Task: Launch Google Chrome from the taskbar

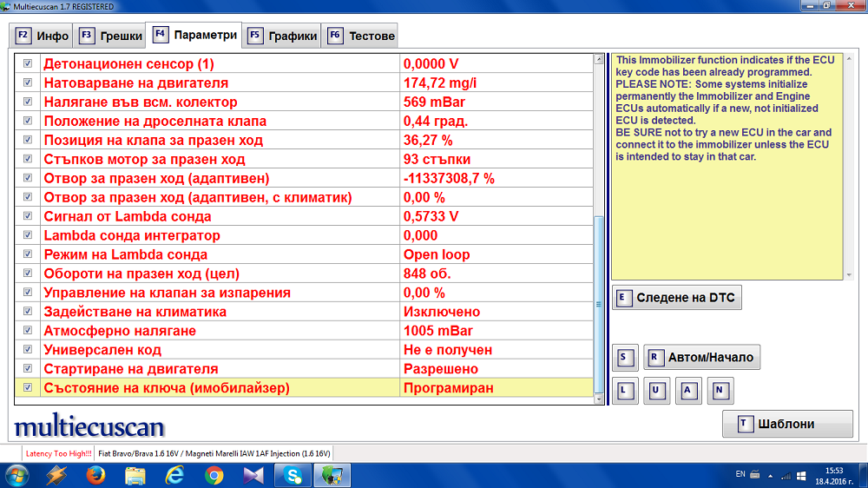Action: (214, 475)
